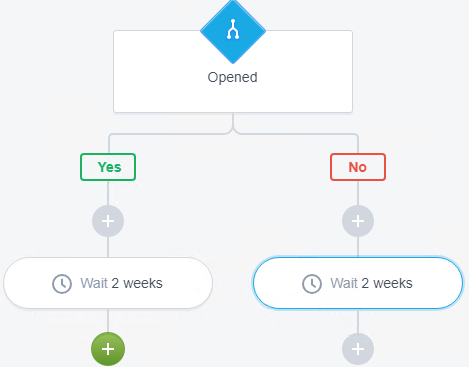This screenshot has width=469, height=367.
Task: Click white area of Opened card below label
Action: coord(233,98)
